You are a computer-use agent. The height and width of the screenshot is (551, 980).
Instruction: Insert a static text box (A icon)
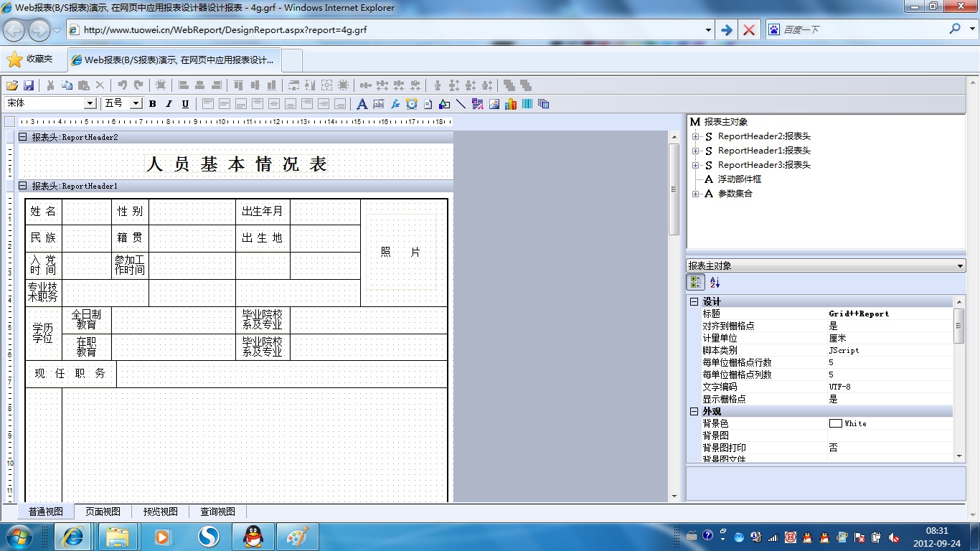tap(362, 104)
